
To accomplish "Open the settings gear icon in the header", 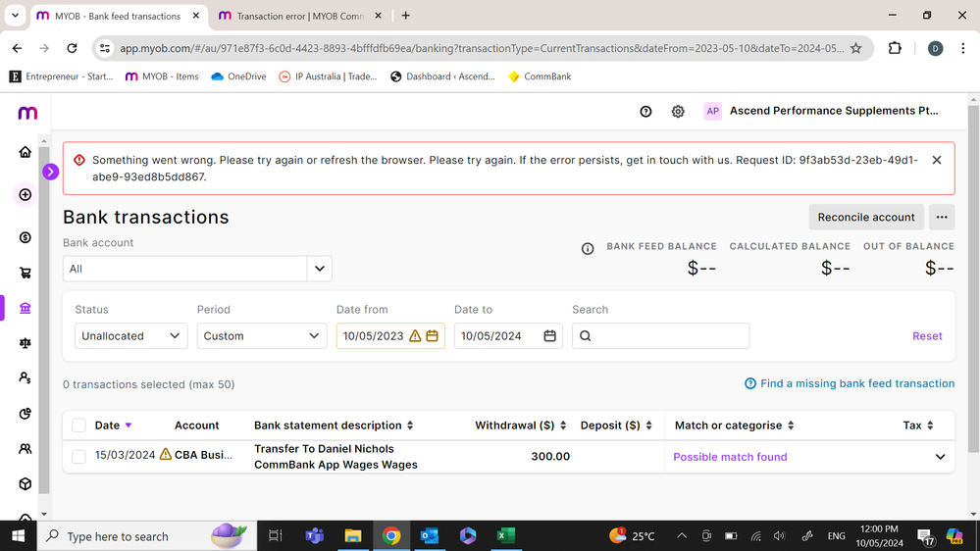I will tap(678, 112).
